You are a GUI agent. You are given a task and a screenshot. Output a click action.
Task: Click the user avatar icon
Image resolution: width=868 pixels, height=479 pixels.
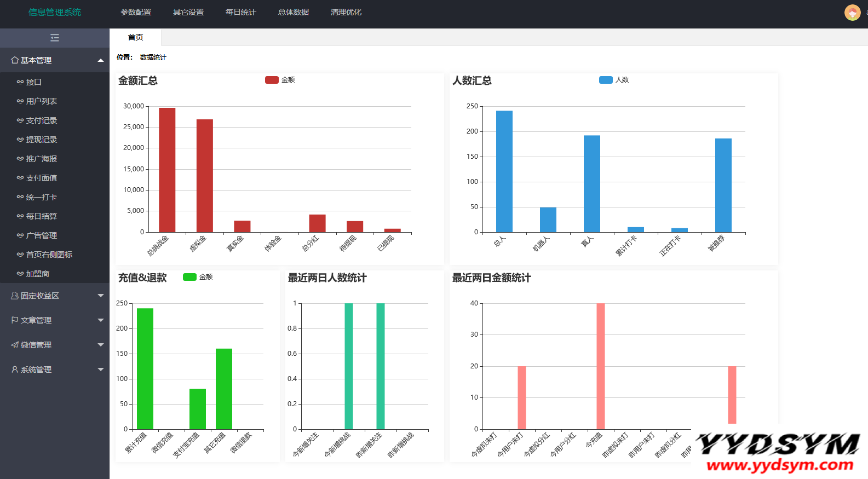[852, 12]
